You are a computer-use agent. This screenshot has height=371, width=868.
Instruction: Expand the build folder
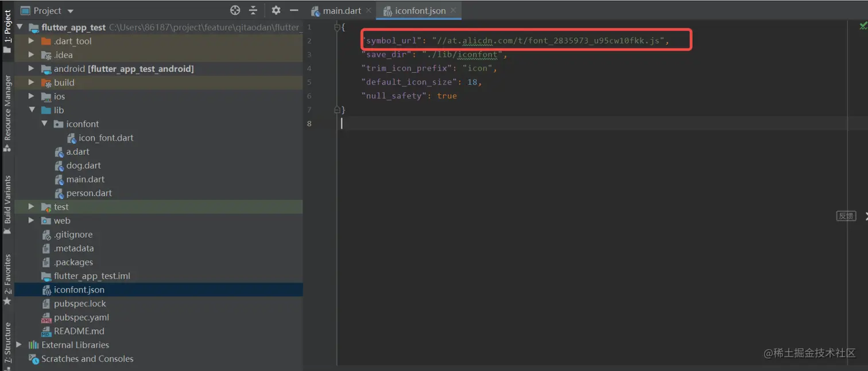click(32, 82)
